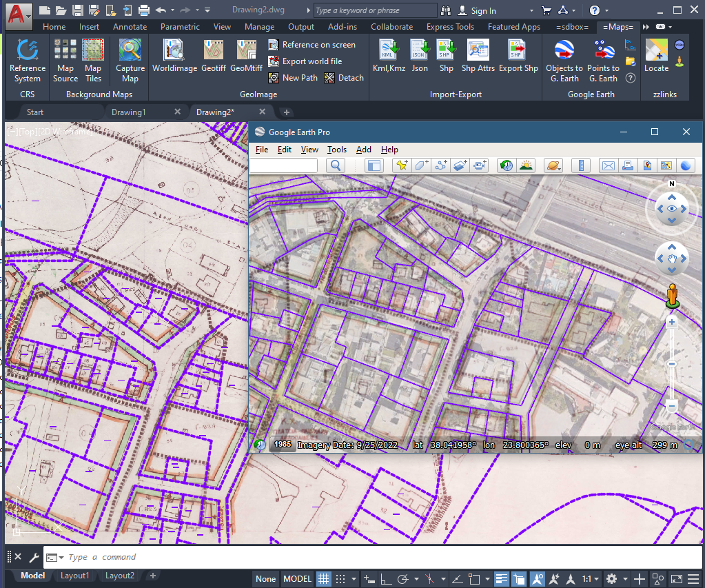This screenshot has width=705, height=588.
Task: Click the MODEL status bar button
Action: point(297,578)
